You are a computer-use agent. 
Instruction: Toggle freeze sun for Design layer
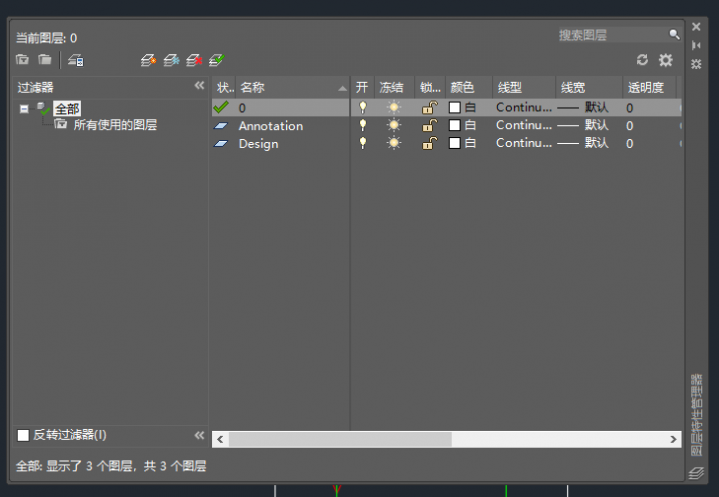(394, 143)
